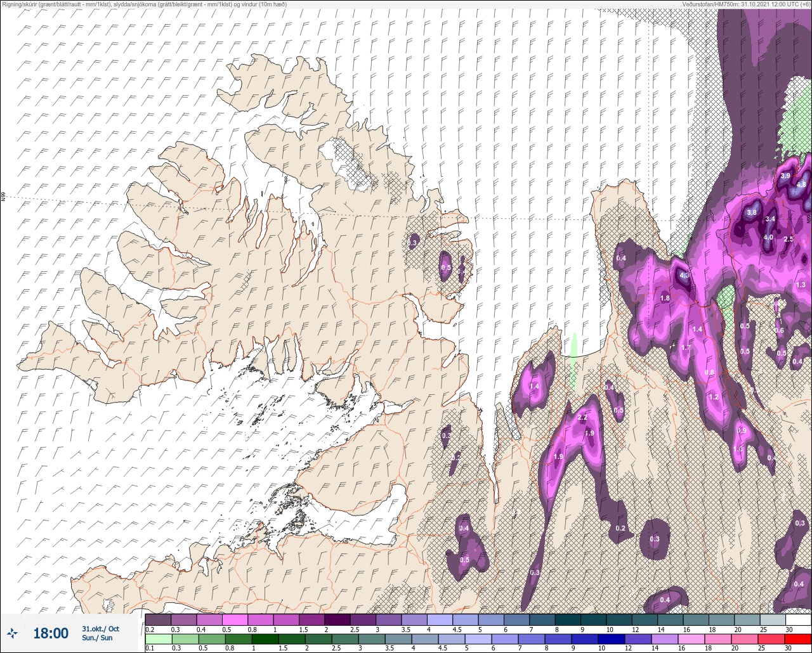Click the 1.2 precipitation value on the map

point(714,398)
